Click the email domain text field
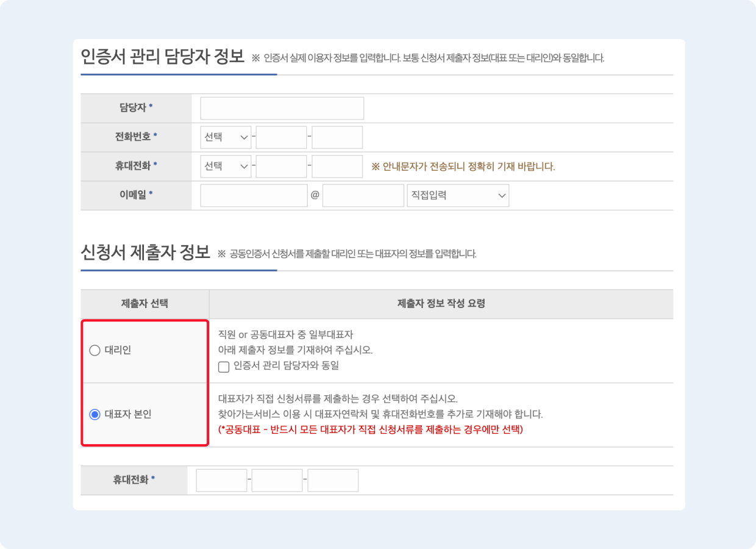The image size is (756, 549). tap(363, 195)
